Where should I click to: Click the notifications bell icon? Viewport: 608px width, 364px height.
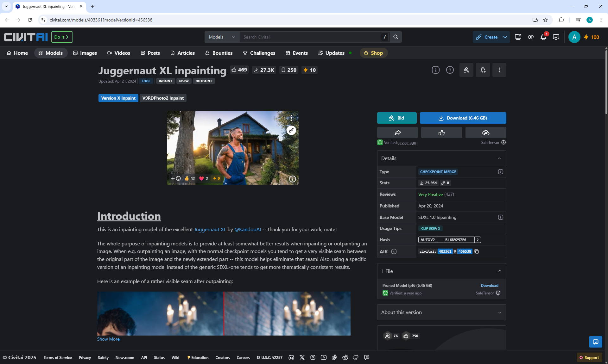click(543, 37)
